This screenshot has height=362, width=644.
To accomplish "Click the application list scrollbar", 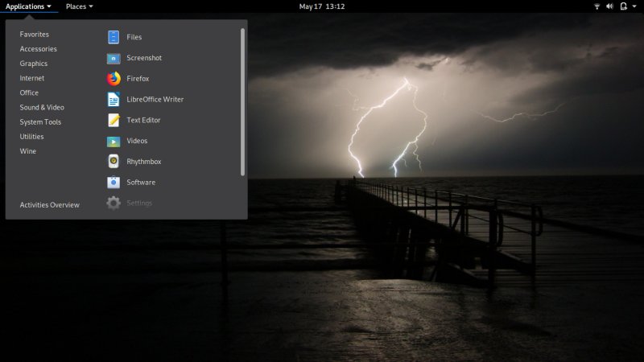I will tap(242, 102).
